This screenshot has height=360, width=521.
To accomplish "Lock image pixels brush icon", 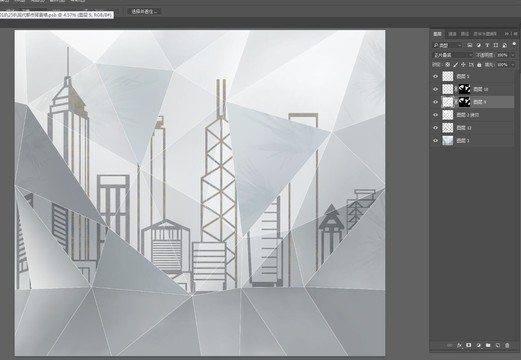I will click(455, 65).
